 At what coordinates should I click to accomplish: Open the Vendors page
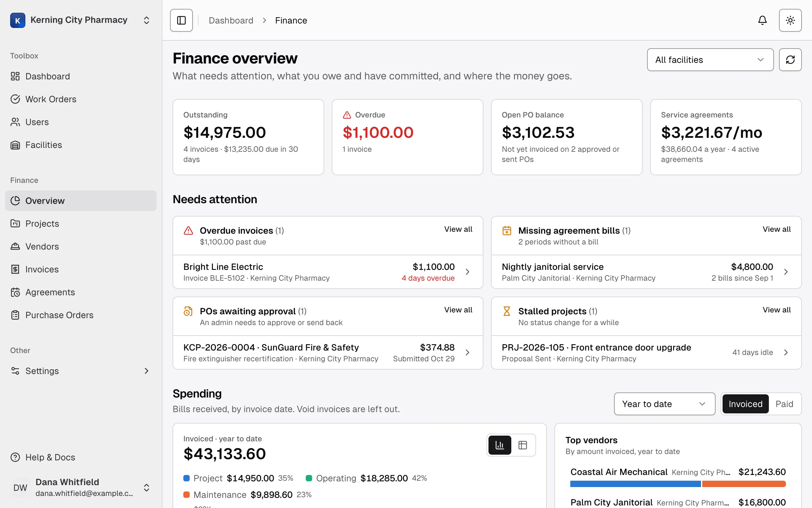click(x=81, y=246)
